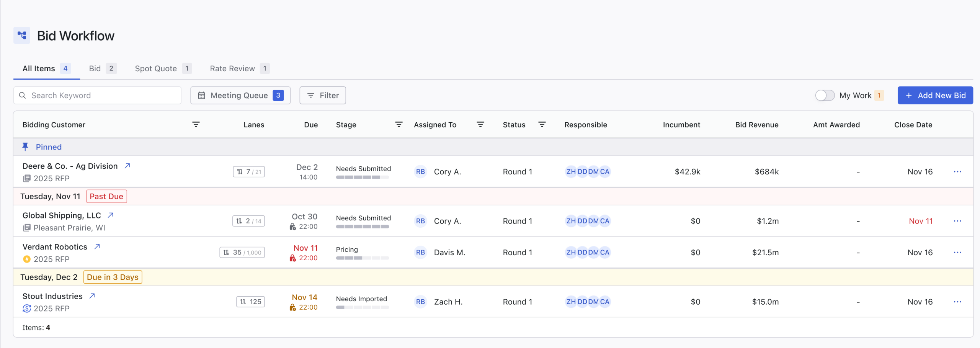This screenshot has width=980, height=348.
Task: Click DD avatar in Verdant Robotics row
Action: pyautogui.click(x=582, y=253)
